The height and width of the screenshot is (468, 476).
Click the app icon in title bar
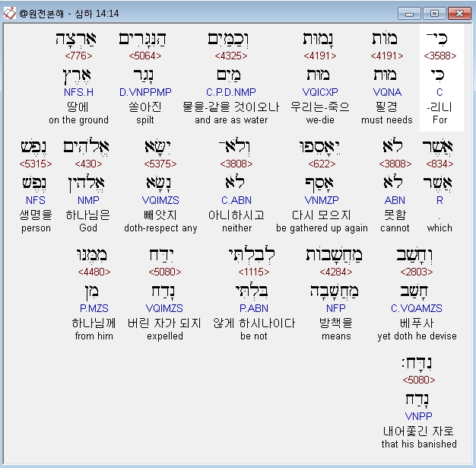9,13
